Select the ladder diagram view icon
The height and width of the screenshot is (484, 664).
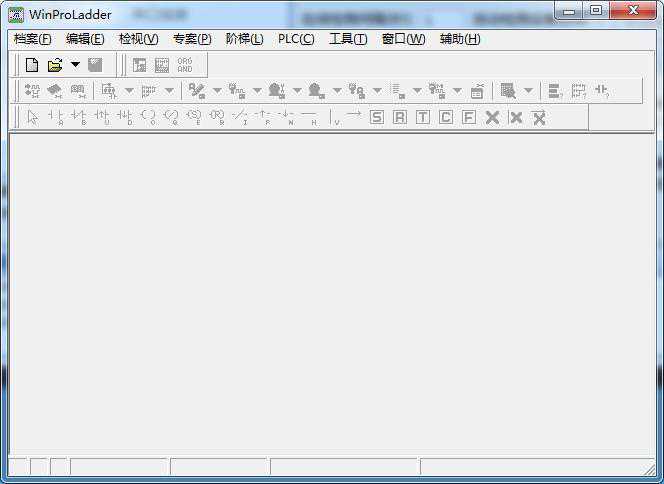(x=139, y=65)
